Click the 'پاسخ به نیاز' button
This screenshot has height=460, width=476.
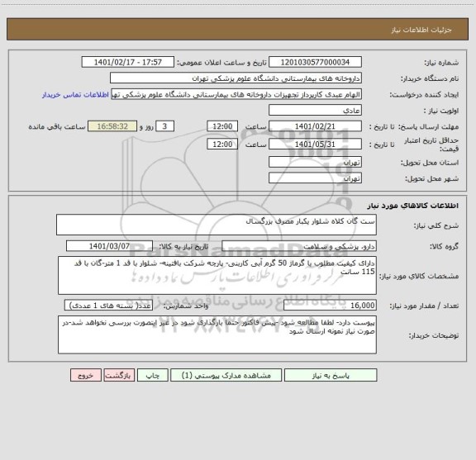[x=331, y=375]
